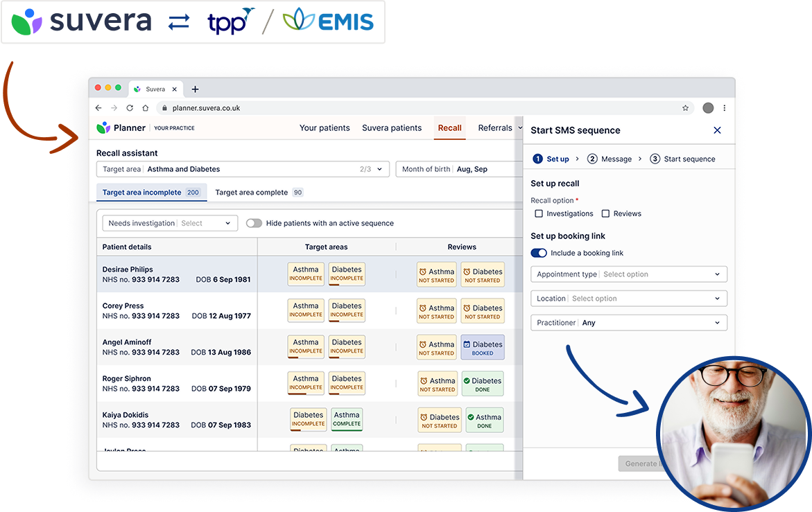Open the Your patients tab
This screenshot has width=812, height=512.
point(325,127)
